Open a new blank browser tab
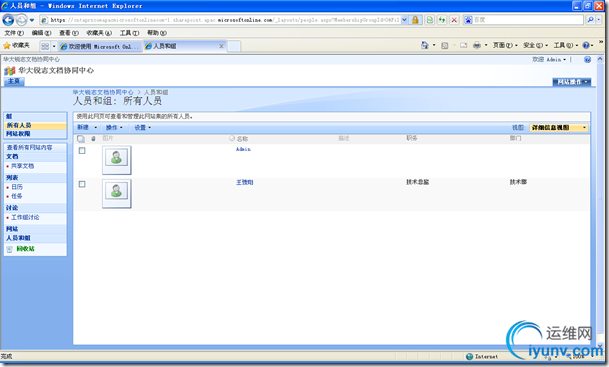The width and height of the screenshot is (609, 367). 234,46
